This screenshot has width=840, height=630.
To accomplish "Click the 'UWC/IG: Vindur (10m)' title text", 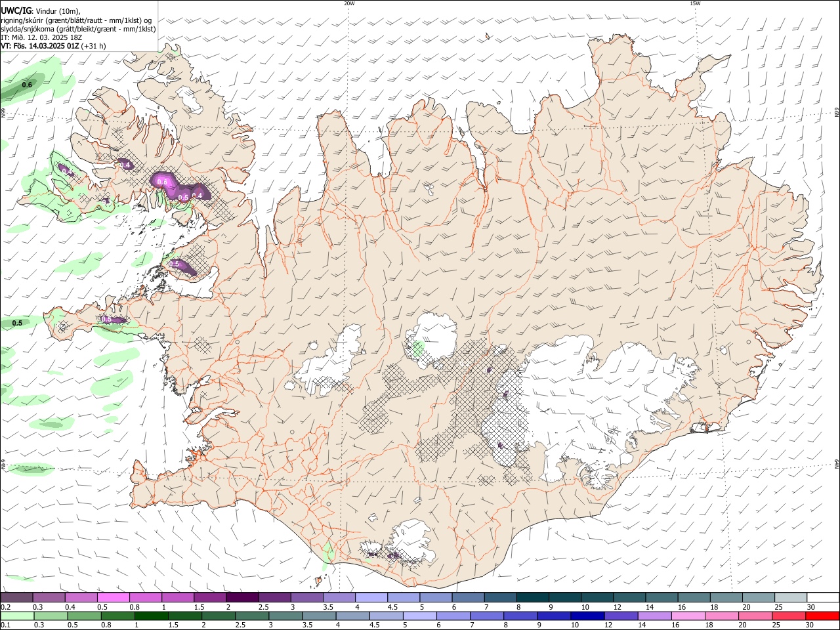I will (40, 10).
